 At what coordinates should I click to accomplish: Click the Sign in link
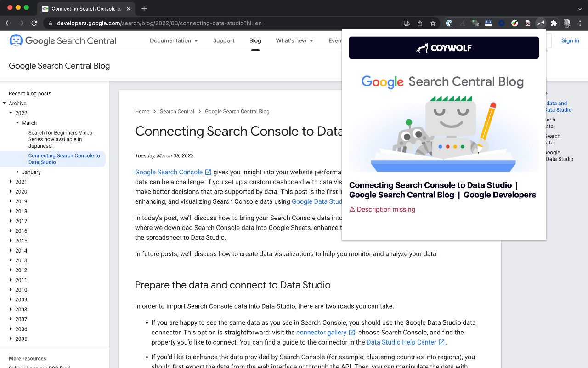570,40
